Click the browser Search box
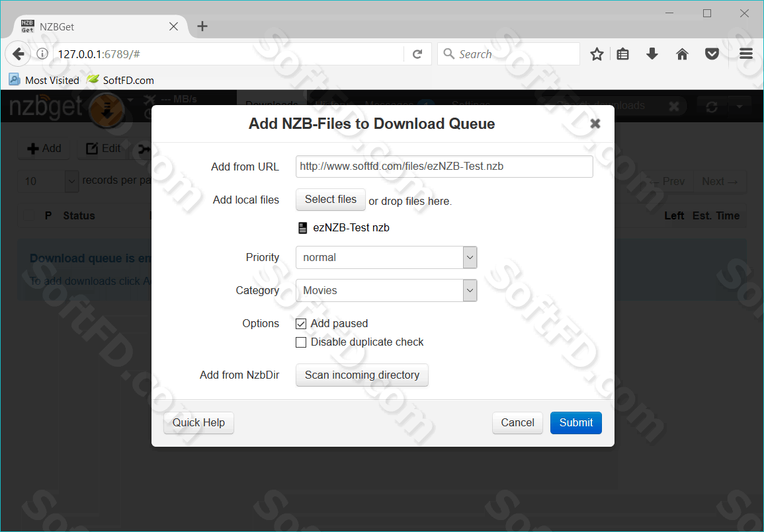 tap(508, 54)
